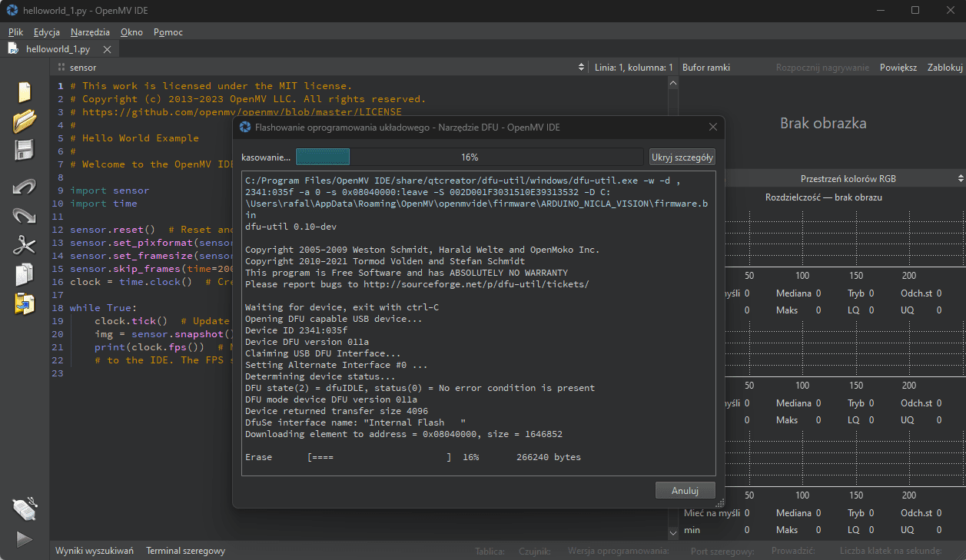Open Terminal szeregowy panel
The image size is (966, 560).
[185, 551]
